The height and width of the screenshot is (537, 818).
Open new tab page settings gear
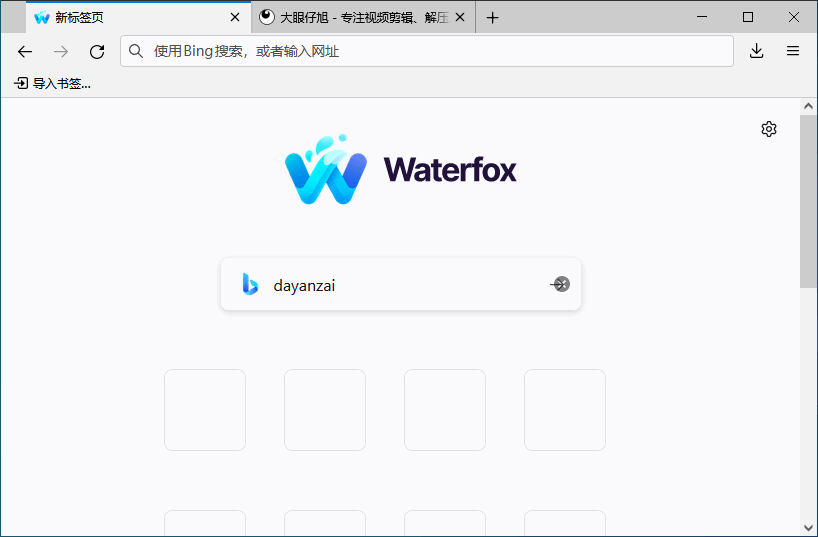(x=768, y=129)
